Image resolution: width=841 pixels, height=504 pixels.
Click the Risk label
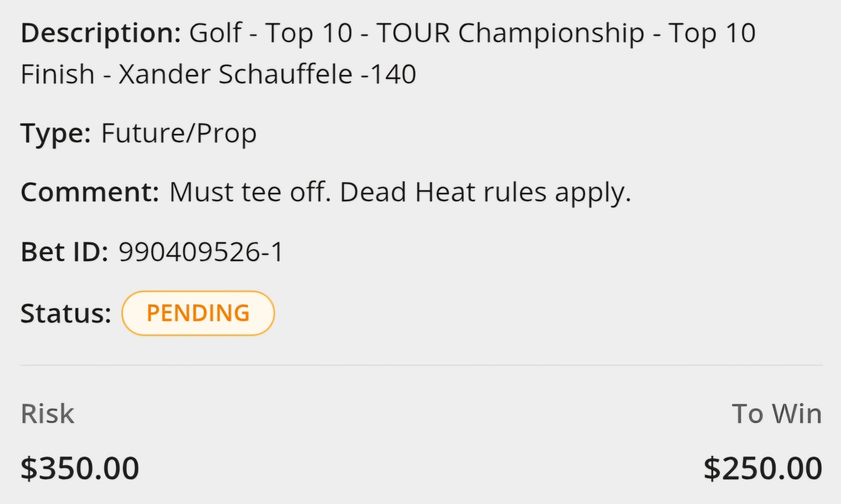48,414
